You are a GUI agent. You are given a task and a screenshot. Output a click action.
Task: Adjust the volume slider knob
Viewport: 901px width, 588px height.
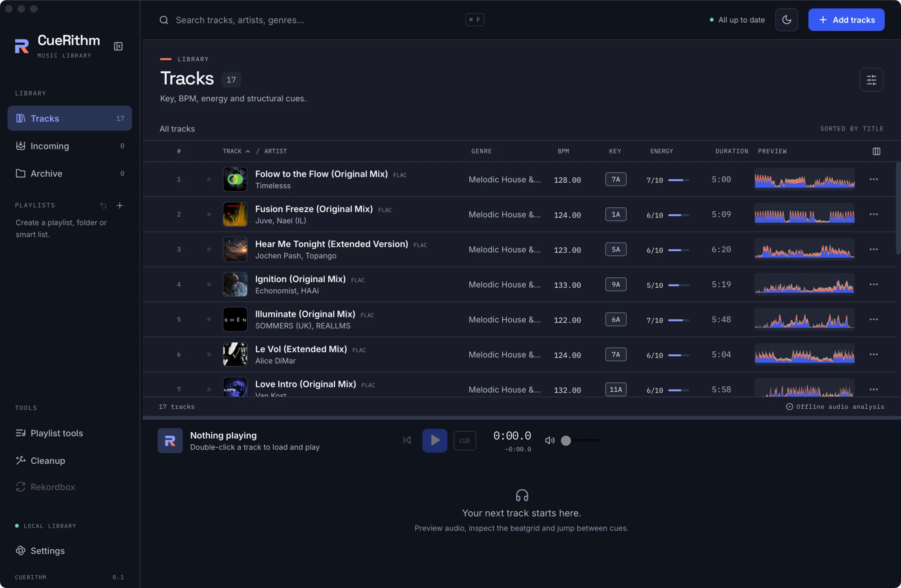click(566, 441)
